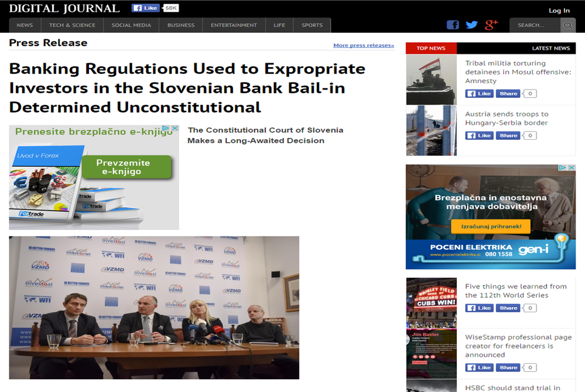585x392 pixels.
Task: Share the WiseStamp freelancers article
Action: [x=508, y=367]
